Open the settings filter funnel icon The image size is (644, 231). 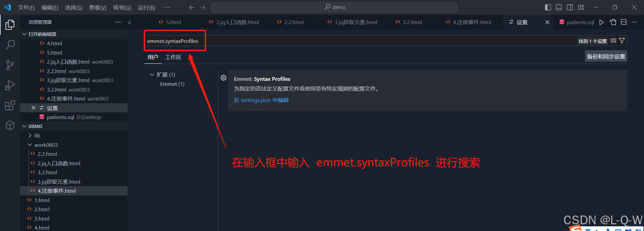tap(622, 41)
